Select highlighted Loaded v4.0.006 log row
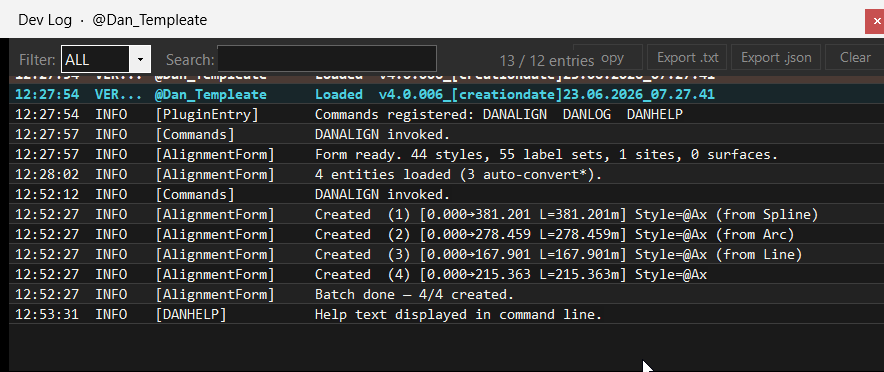The width and height of the screenshot is (884, 372). point(447,94)
